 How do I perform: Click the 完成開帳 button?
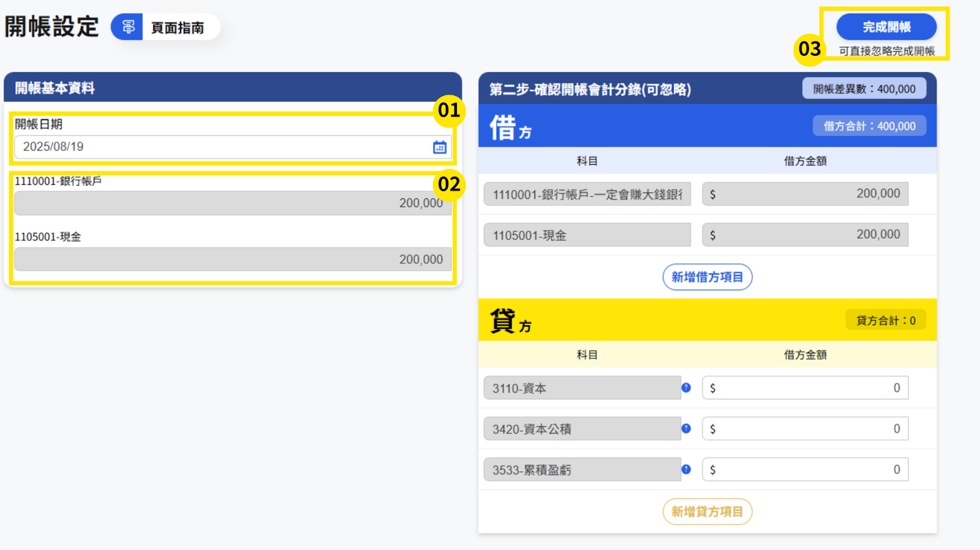point(886,27)
